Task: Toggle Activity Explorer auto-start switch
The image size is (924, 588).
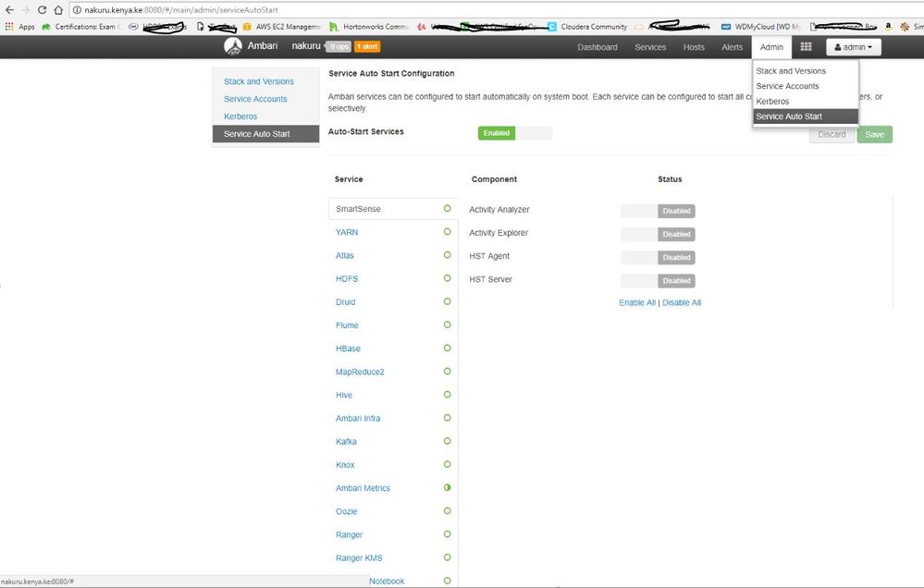Action: (x=658, y=234)
